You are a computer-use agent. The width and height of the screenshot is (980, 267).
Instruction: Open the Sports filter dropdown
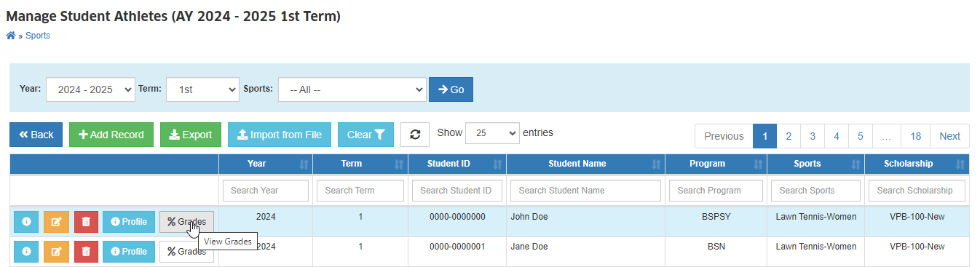352,89
